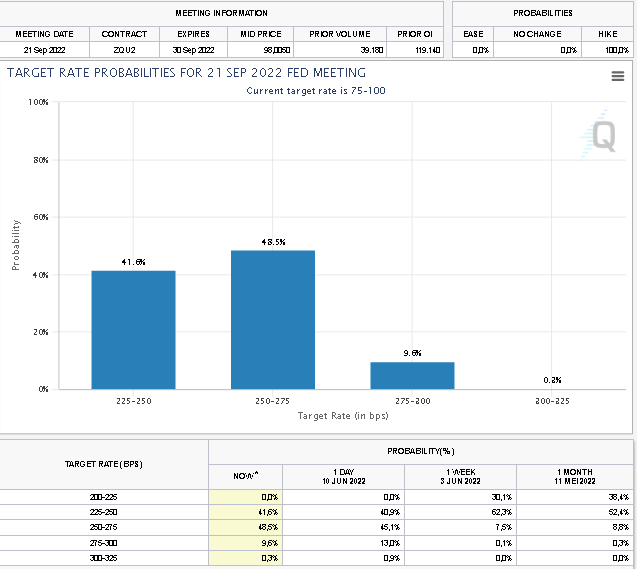
Task: Click the 41.6% probability bar
Action: 133,329
